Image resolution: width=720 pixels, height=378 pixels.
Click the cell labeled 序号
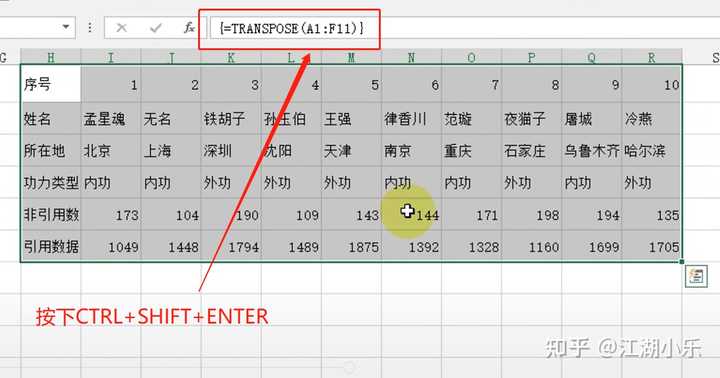click(51, 84)
